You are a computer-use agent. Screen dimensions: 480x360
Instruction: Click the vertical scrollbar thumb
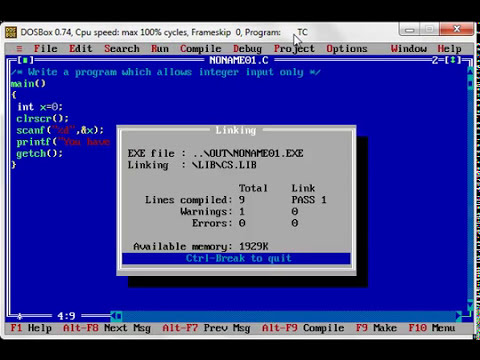pos(470,83)
